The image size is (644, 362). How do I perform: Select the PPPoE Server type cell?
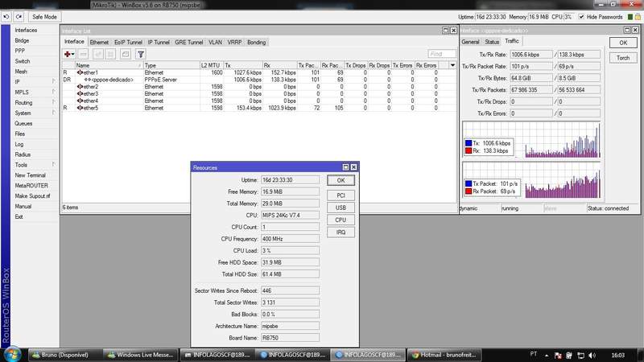point(160,80)
